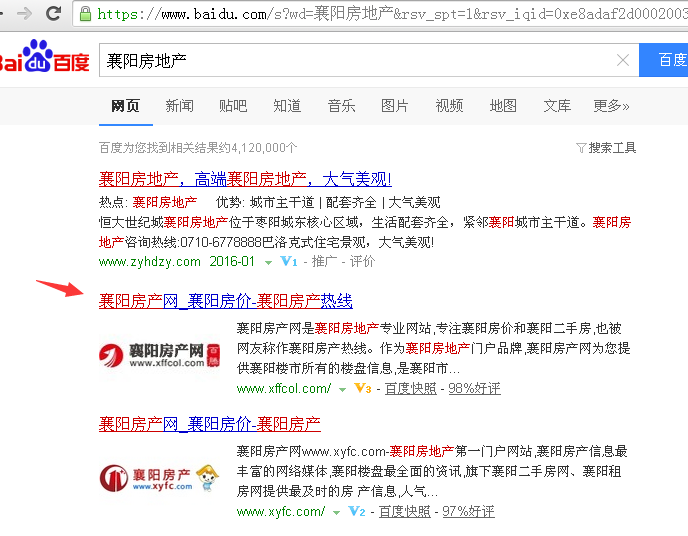Select the 网页 tab
This screenshot has width=688, height=536.
[x=125, y=106]
